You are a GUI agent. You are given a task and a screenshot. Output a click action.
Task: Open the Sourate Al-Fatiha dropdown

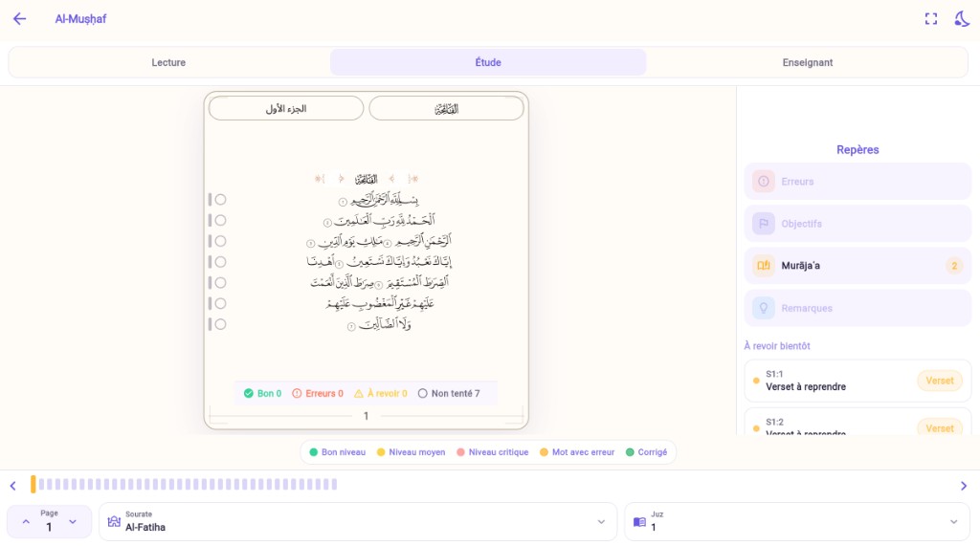358,522
